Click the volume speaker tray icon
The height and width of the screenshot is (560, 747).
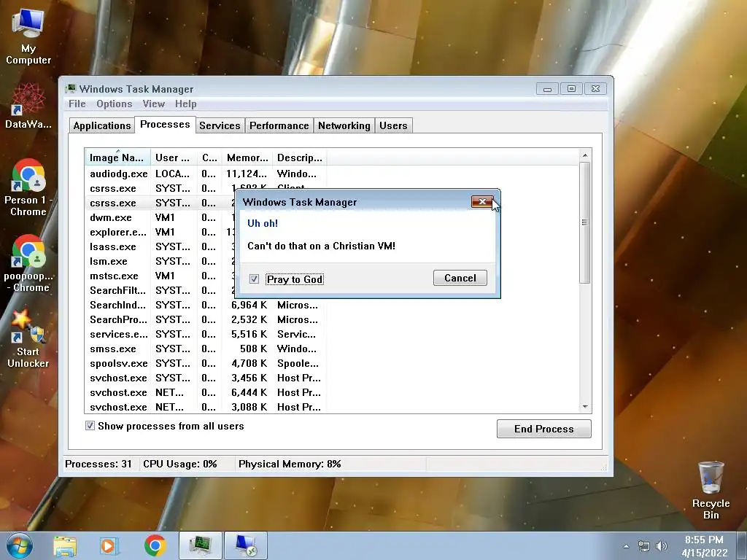click(661, 546)
